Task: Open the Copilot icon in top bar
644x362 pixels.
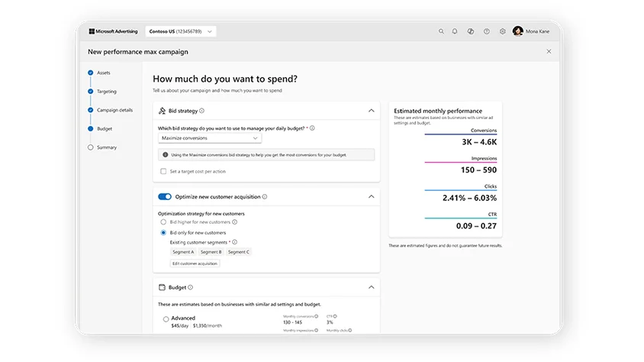Action: [471, 31]
